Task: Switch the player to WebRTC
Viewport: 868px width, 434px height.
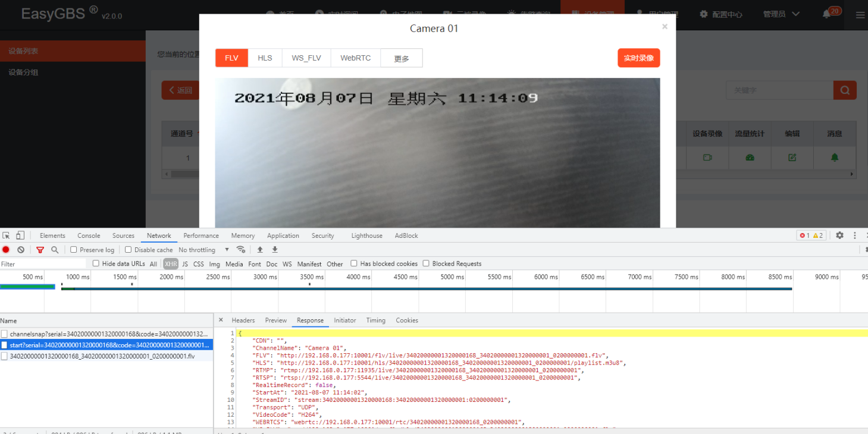Action: click(x=356, y=58)
